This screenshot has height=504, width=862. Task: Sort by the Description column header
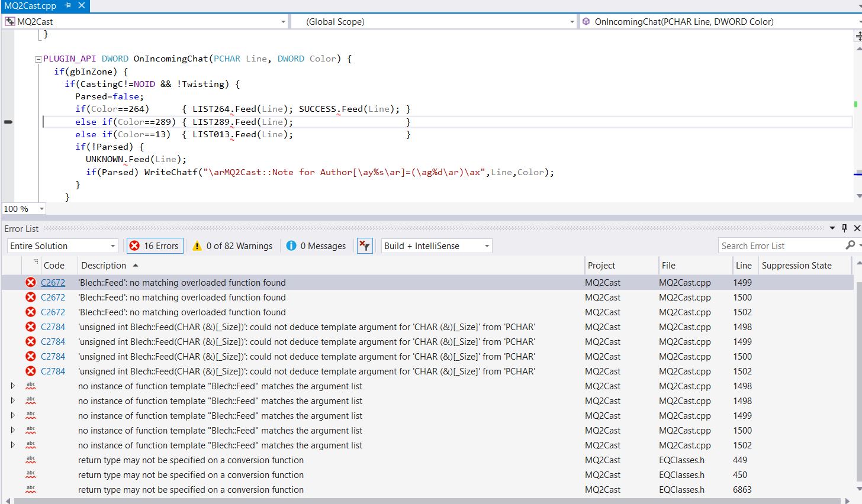(330, 266)
